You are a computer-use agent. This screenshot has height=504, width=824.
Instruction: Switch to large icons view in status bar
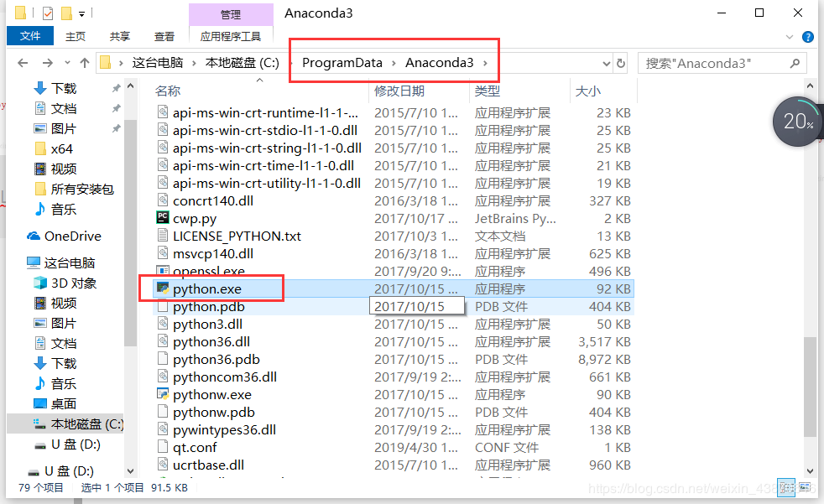click(804, 486)
